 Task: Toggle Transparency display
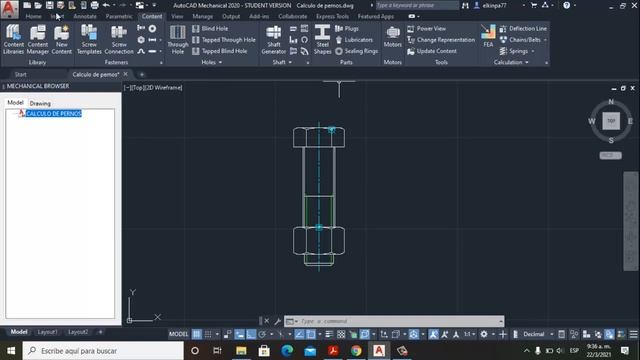click(341, 334)
